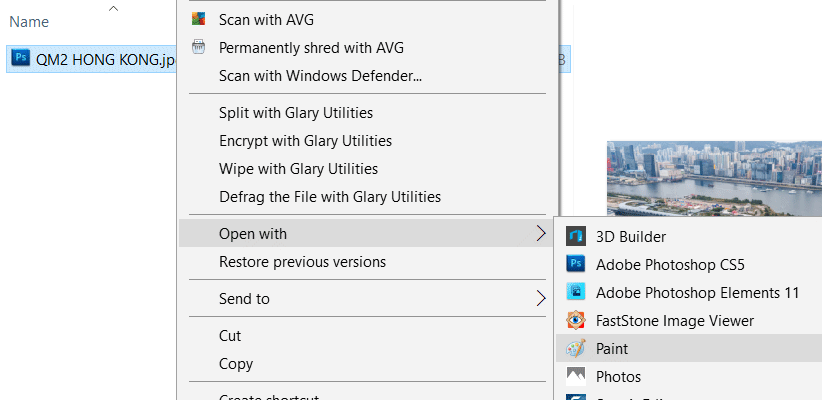This screenshot has height=400, width=822.
Task: Click the 3D Builder icon in the submenu
Action: click(575, 237)
